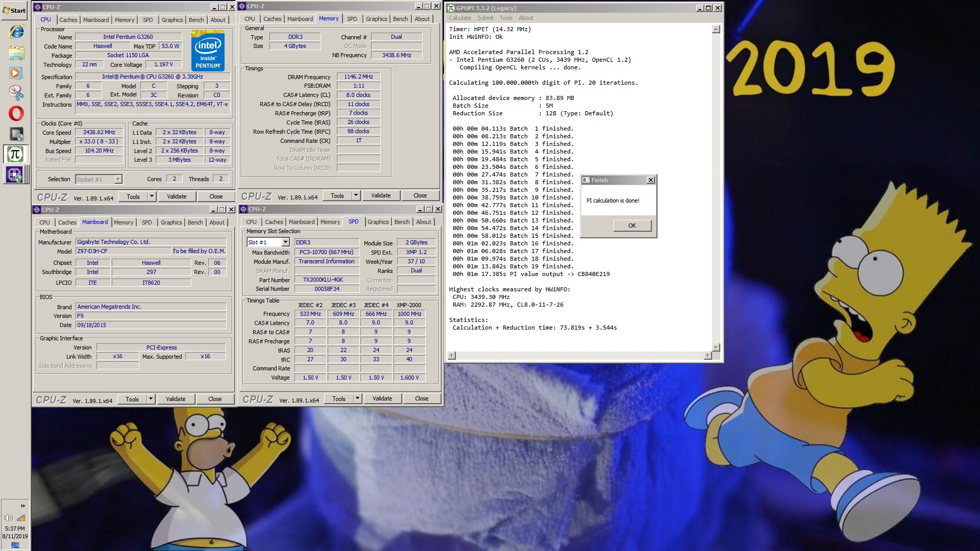Click the 'PI calculation is done!' message
The height and width of the screenshot is (551, 980).
(x=613, y=201)
